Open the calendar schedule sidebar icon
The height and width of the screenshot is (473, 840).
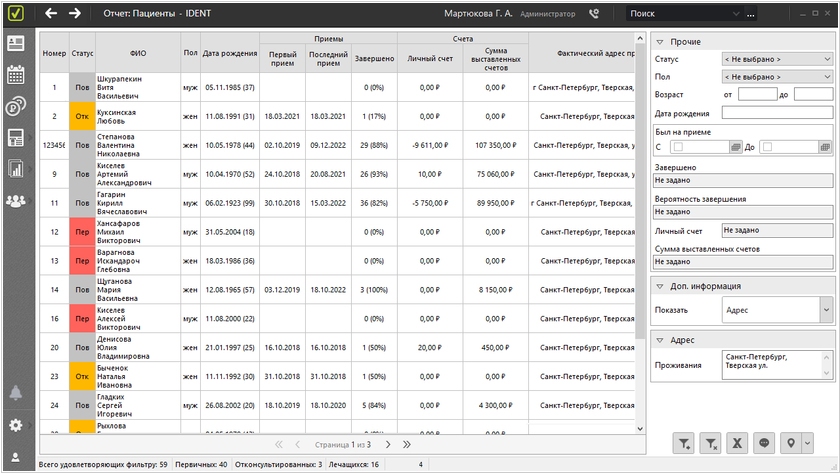pyautogui.click(x=16, y=74)
